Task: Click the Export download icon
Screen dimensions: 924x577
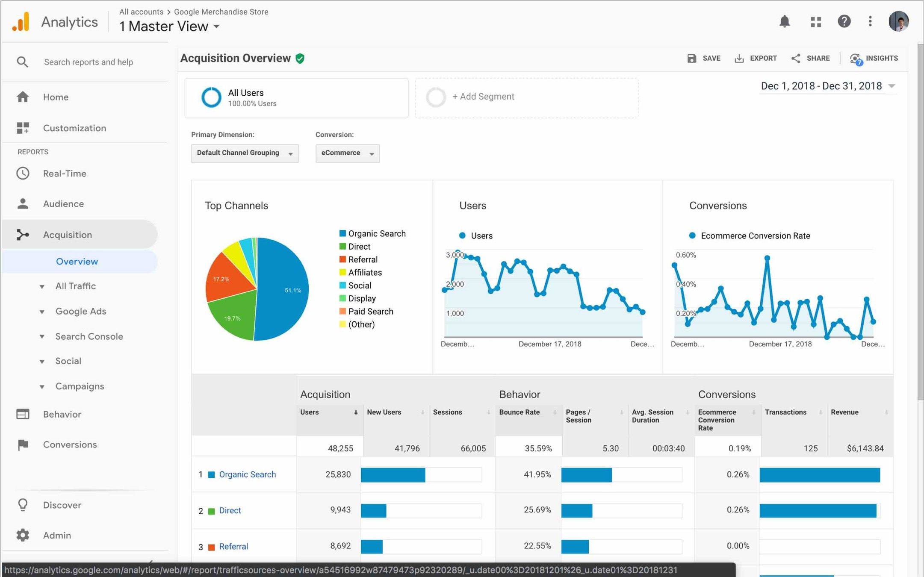Action: point(739,59)
